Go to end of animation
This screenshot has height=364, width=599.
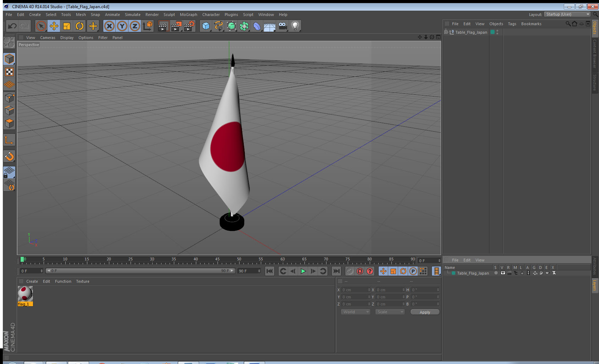pos(336,271)
